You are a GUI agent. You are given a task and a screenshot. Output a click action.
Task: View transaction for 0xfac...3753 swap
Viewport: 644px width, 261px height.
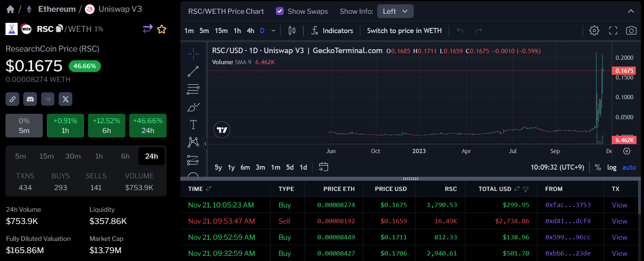(x=620, y=205)
